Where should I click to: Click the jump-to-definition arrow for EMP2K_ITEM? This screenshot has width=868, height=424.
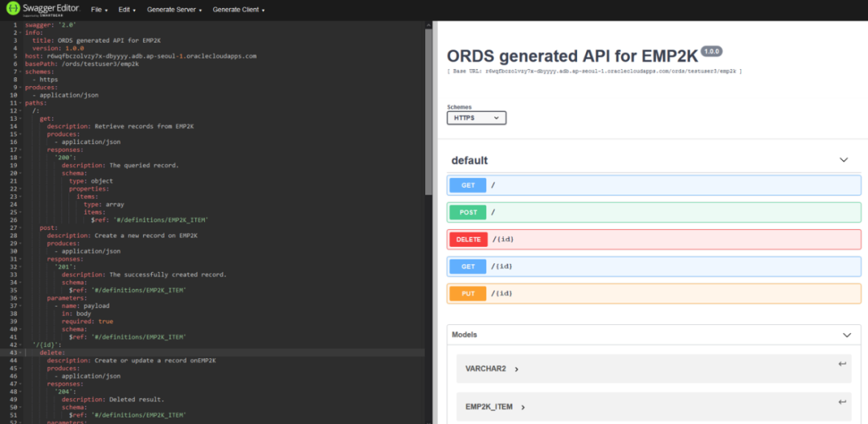pyautogui.click(x=841, y=402)
